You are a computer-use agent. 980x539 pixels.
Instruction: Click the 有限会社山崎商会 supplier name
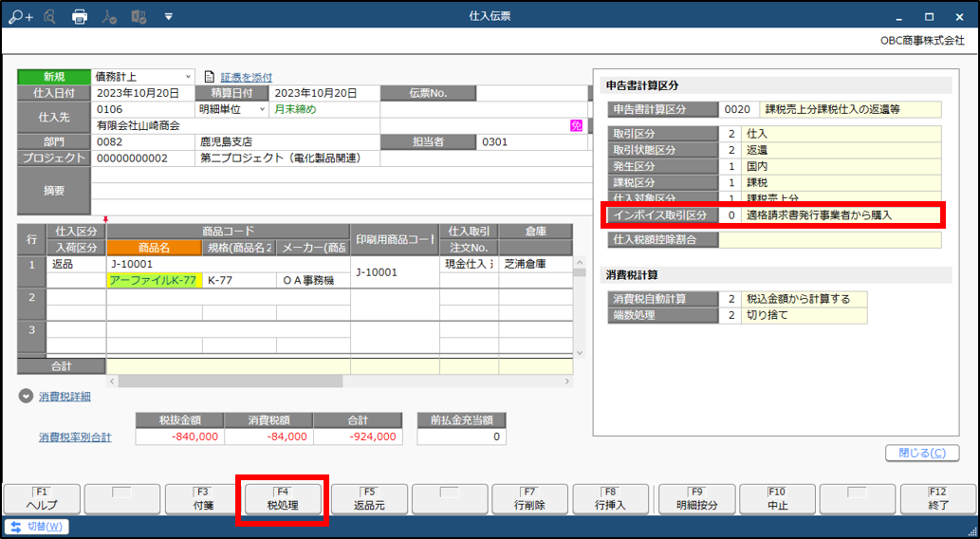pyautogui.click(x=139, y=125)
